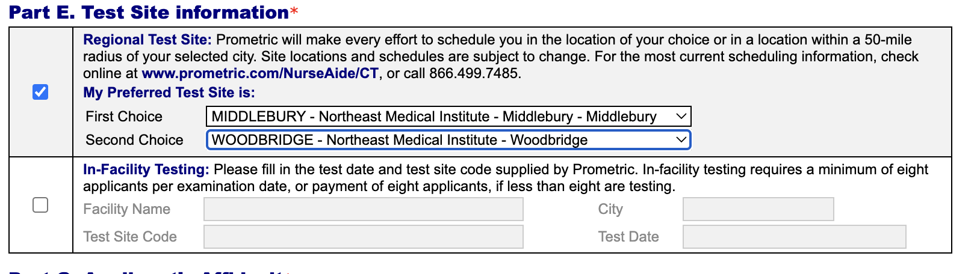The width and height of the screenshot is (980, 274).
Task: Click the 866.499.7485 phone number
Action: click(x=474, y=73)
